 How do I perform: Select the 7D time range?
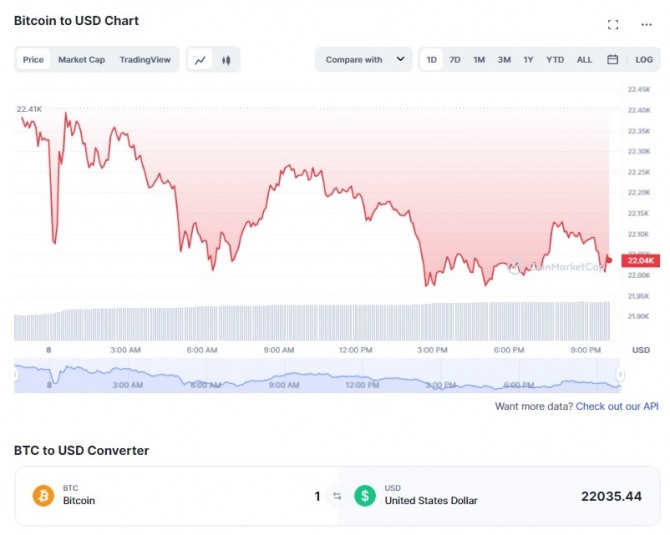pyautogui.click(x=455, y=60)
